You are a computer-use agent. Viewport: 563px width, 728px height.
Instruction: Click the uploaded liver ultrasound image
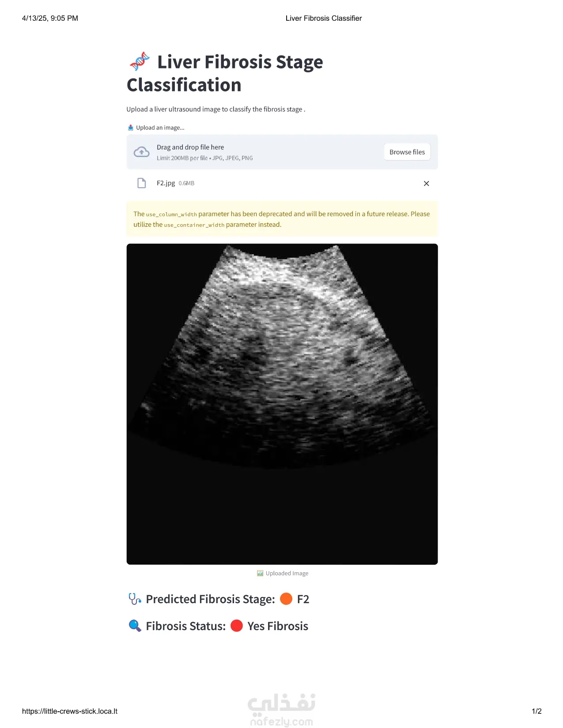click(x=282, y=404)
